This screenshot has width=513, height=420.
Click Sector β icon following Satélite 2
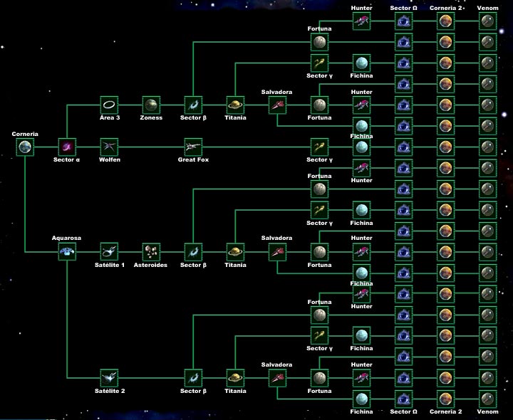coord(193,378)
